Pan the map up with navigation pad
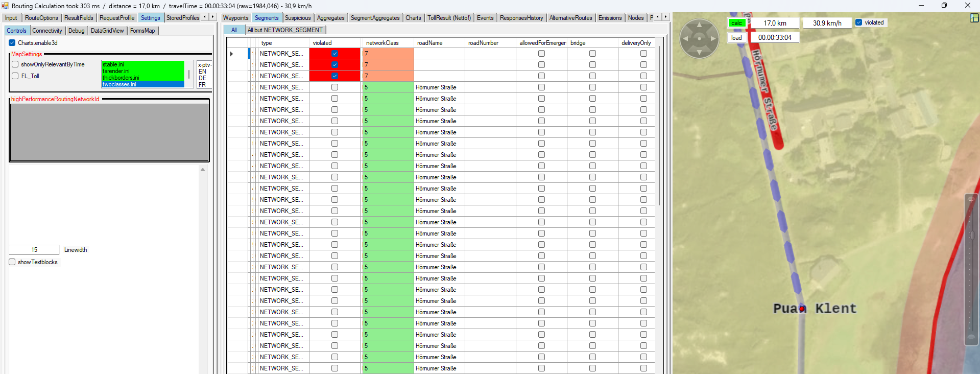Image resolution: width=980 pixels, height=374 pixels. pyautogui.click(x=699, y=25)
